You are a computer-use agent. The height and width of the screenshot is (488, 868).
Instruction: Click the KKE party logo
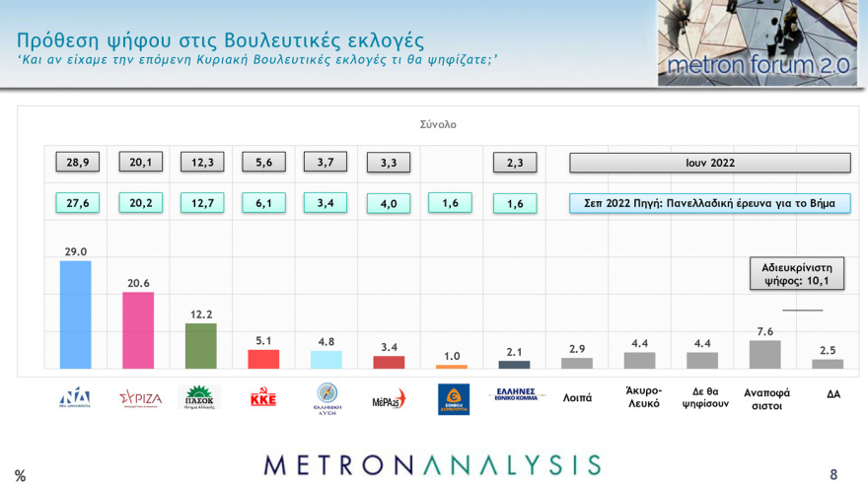(263, 398)
